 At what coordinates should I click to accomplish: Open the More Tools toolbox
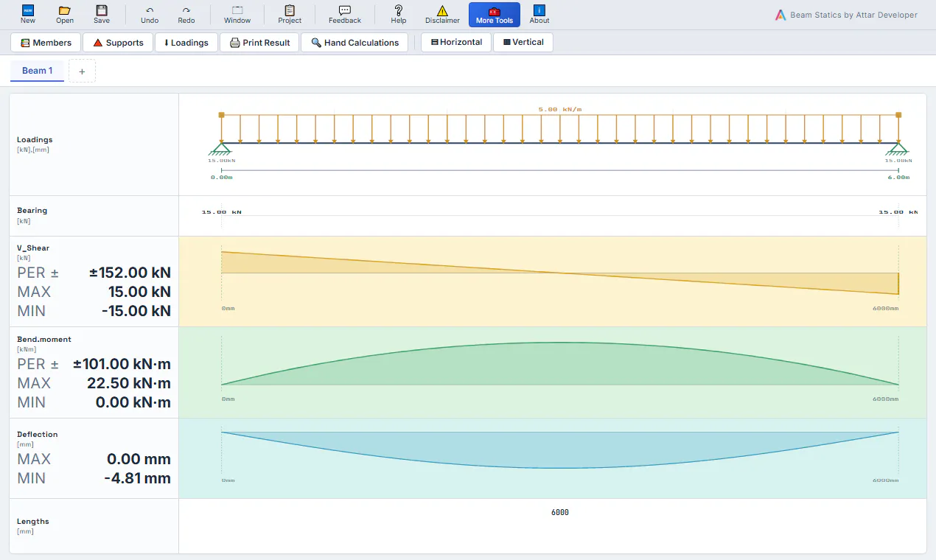495,15
